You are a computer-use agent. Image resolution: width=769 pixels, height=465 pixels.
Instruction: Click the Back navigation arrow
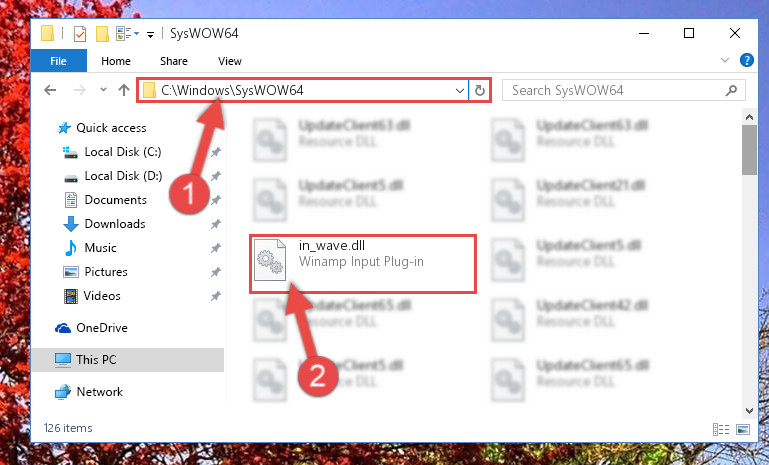click(50, 90)
